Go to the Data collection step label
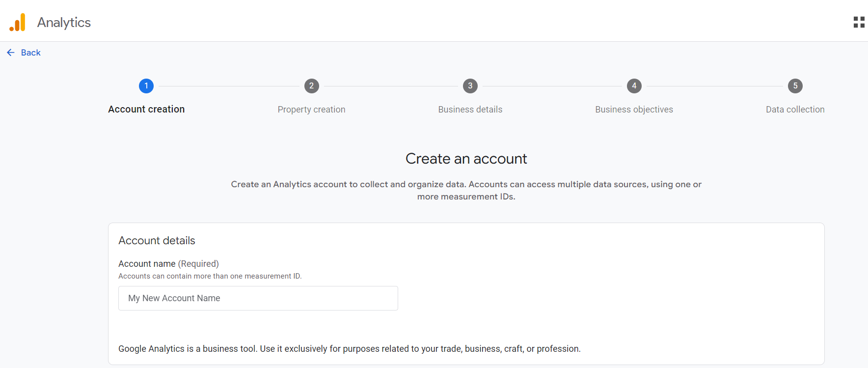868x368 pixels. click(x=795, y=110)
